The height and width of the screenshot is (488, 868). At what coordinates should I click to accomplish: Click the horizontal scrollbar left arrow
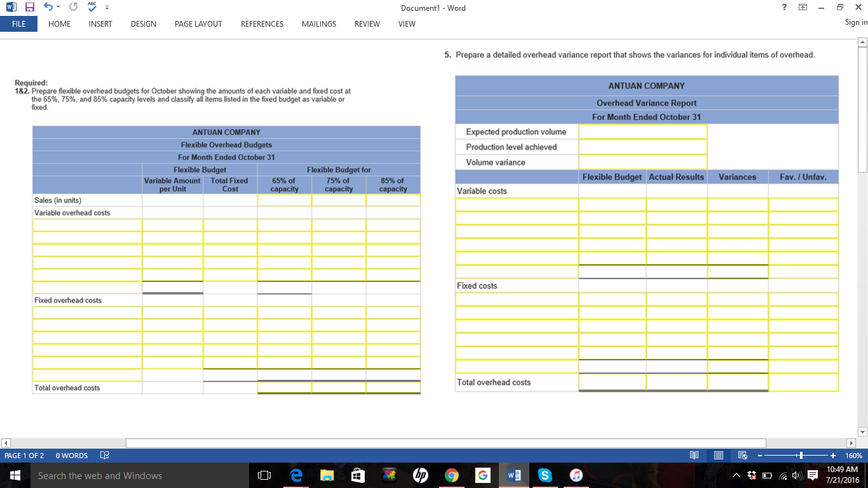[x=6, y=442]
